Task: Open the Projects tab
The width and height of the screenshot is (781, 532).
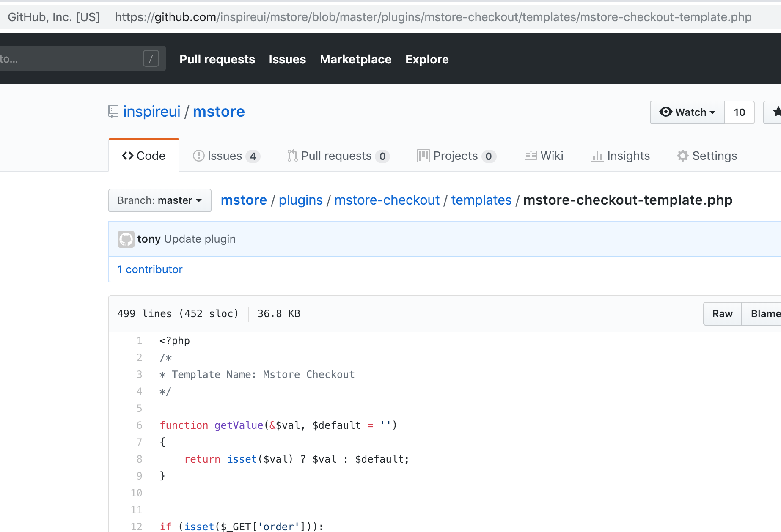Action: [456, 156]
